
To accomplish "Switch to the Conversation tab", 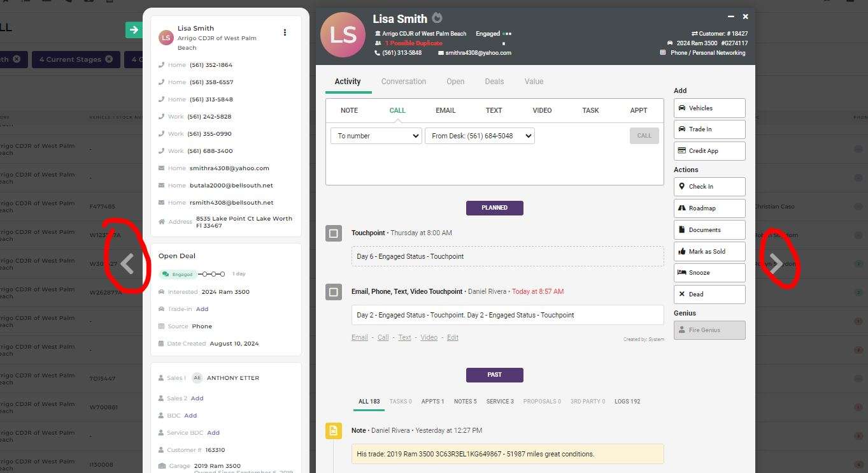I will 404,82.
